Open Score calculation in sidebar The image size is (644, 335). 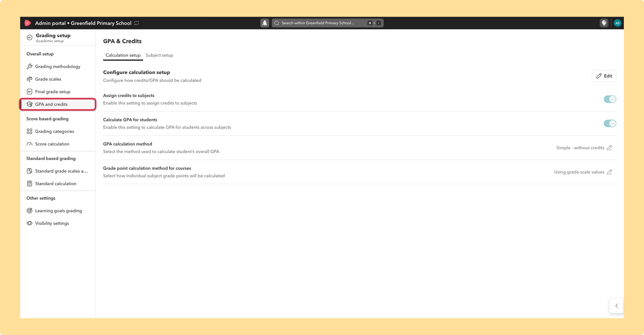pyautogui.click(x=58, y=144)
